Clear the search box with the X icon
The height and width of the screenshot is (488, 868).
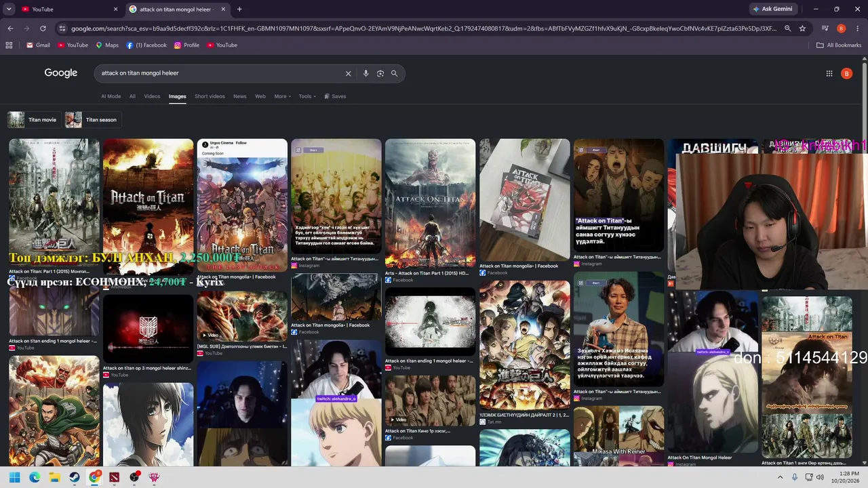click(x=349, y=73)
